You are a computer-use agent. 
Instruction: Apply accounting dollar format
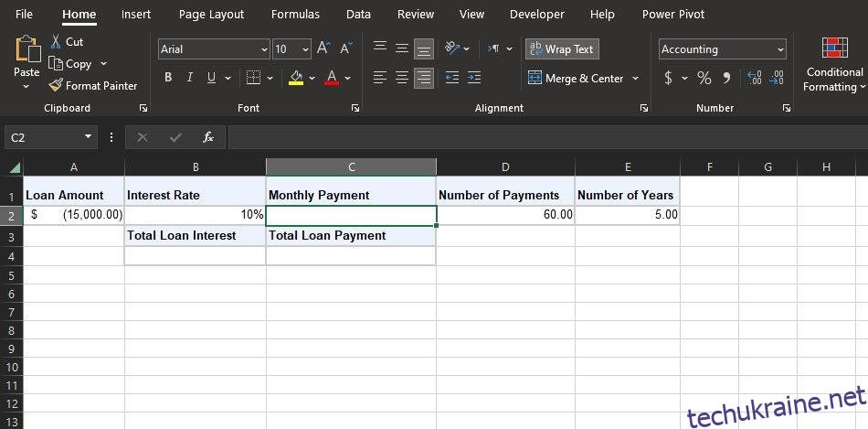[668, 78]
